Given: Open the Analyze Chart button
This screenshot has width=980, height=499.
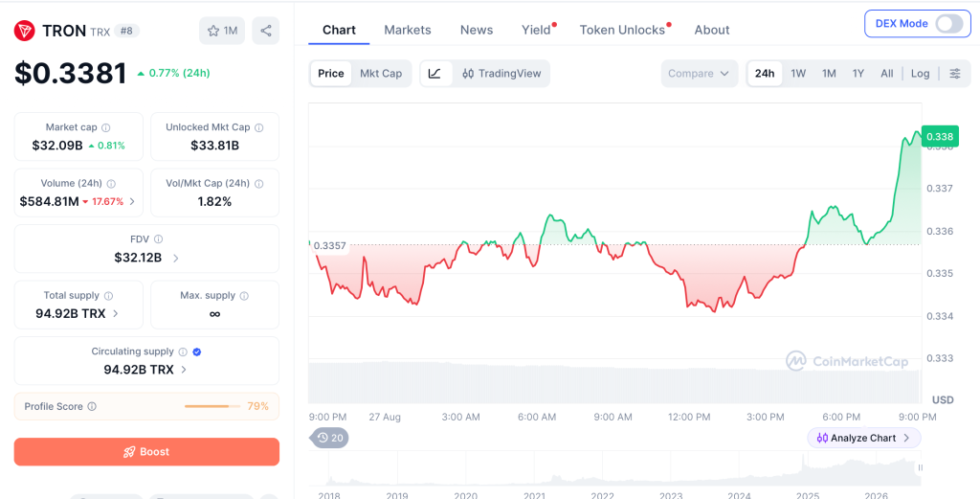Looking at the screenshot, I should pyautogui.click(x=864, y=438).
